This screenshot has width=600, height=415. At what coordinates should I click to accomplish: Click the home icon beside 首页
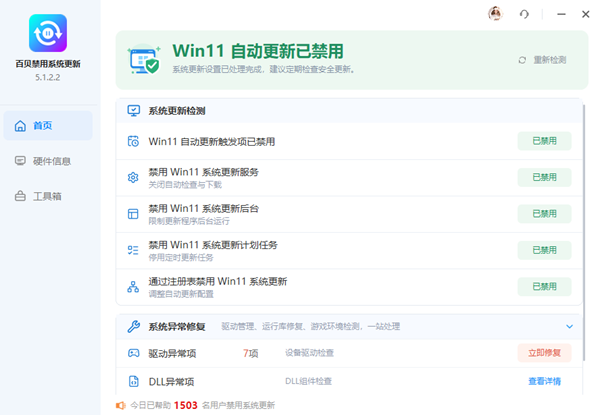pyautogui.click(x=20, y=126)
